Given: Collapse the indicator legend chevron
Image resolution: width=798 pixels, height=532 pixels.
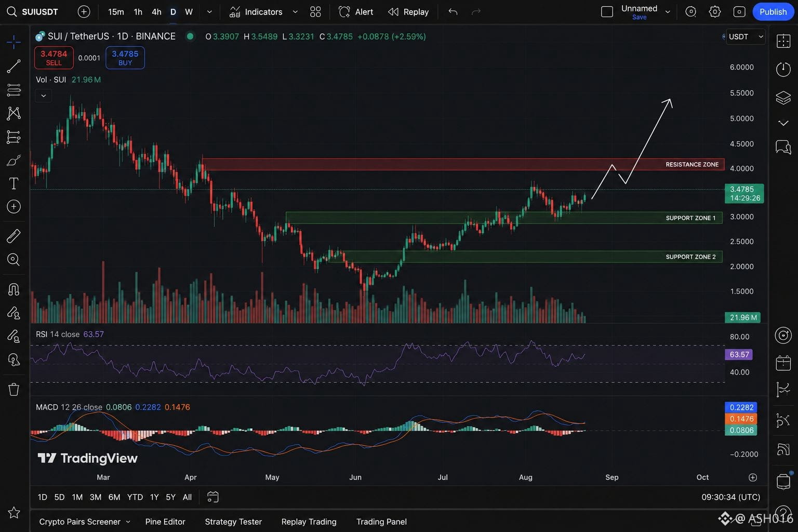Looking at the screenshot, I should pos(44,96).
